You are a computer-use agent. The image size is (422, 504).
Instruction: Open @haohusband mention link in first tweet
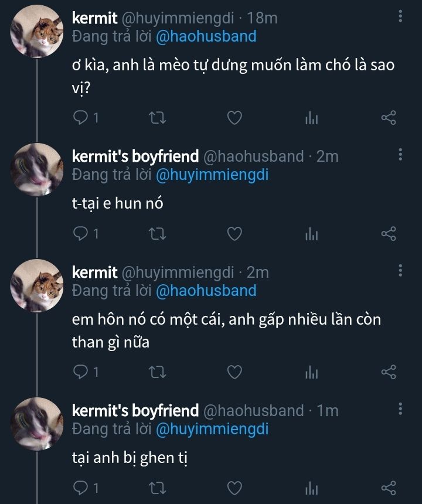pos(206,36)
